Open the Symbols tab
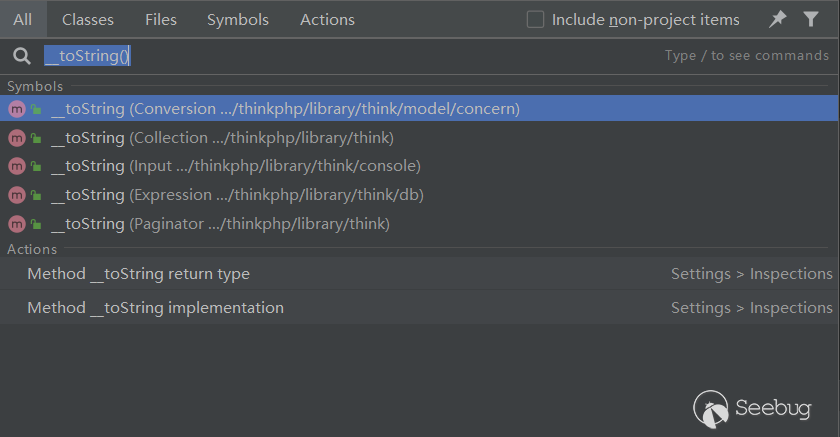This screenshot has height=437, width=840. pos(238,19)
